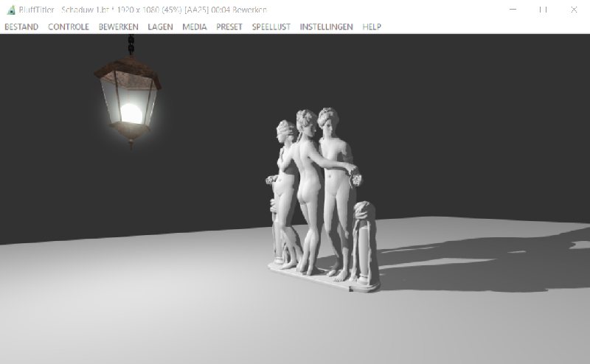The height and width of the screenshot is (364, 590).
Task: Close the BluffTitler window
Action: coord(574,10)
